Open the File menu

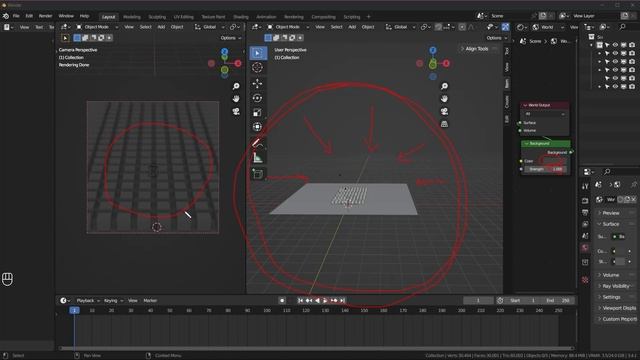tap(16, 16)
